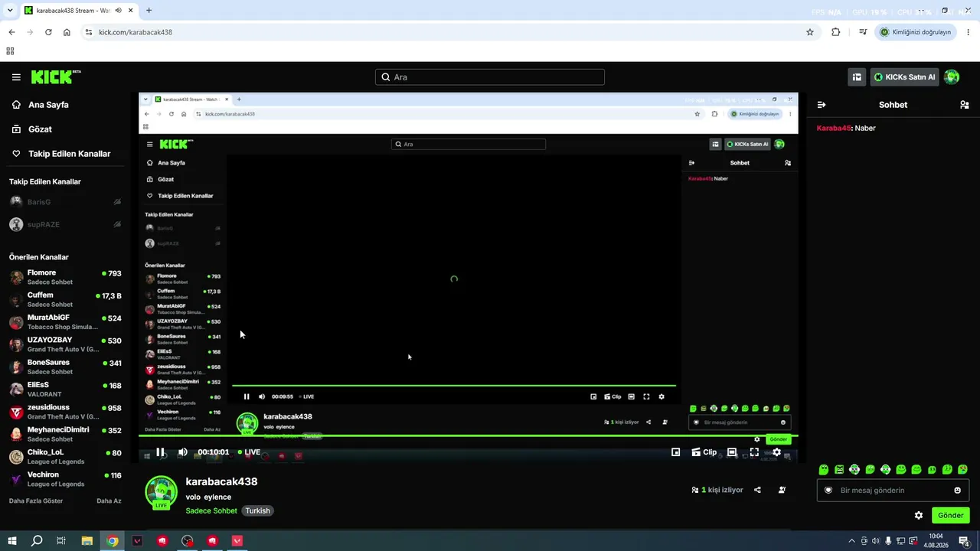The height and width of the screenshot is (551, 980).
Task: Open Chrome extensions puzzle icon
Action: click(x=835, y=32)
